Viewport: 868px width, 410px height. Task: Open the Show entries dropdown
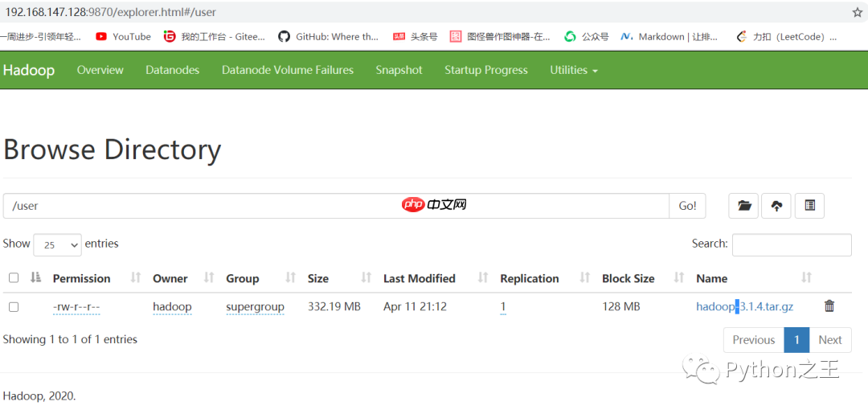pos(58,245)
